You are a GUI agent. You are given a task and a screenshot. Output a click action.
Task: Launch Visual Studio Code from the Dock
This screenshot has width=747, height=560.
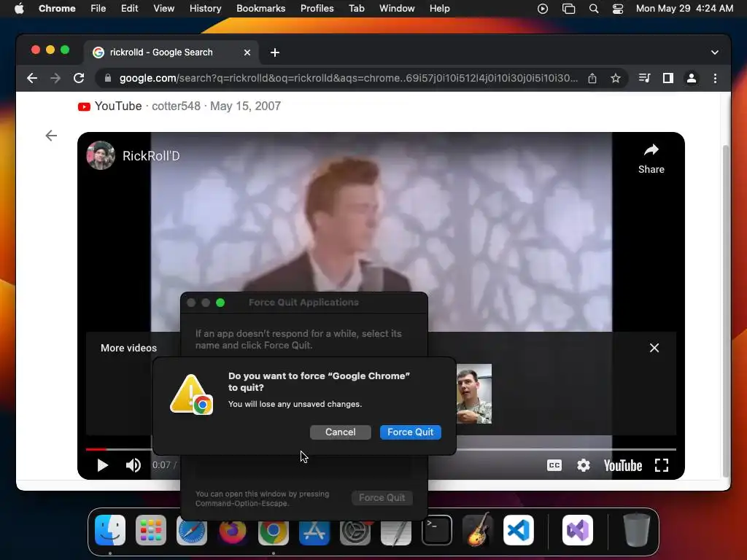tap(519, 530)
